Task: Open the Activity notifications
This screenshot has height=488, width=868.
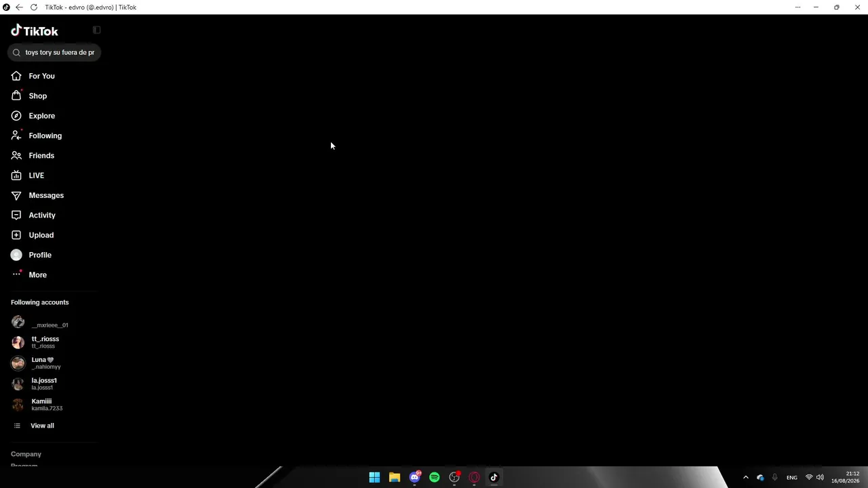Action: [x=42, y=215]
